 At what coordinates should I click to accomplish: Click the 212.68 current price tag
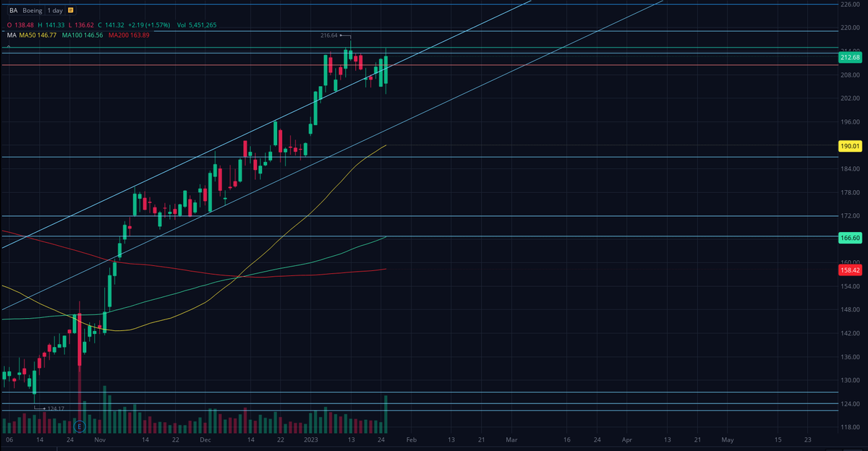(x=850, y=57)
